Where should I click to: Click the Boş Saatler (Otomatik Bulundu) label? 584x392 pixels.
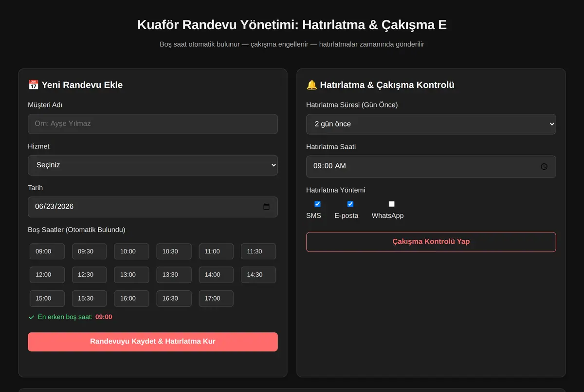(x=77, y=230)
